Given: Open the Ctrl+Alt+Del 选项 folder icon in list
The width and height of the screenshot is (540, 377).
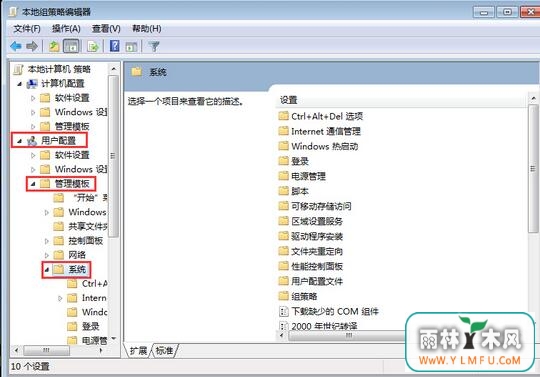Looking at the screenshot, I should point(283,116).
